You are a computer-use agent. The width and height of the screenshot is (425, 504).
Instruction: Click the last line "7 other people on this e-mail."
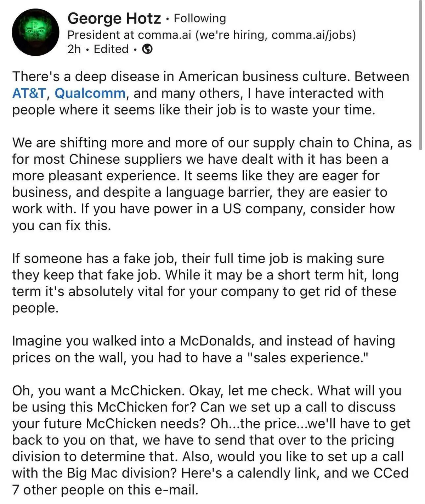pos(105,490)
